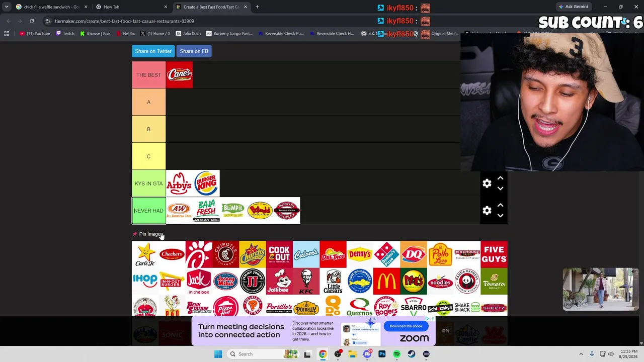
Task: Click the Ask Gemini button
Action: [573, 7]
